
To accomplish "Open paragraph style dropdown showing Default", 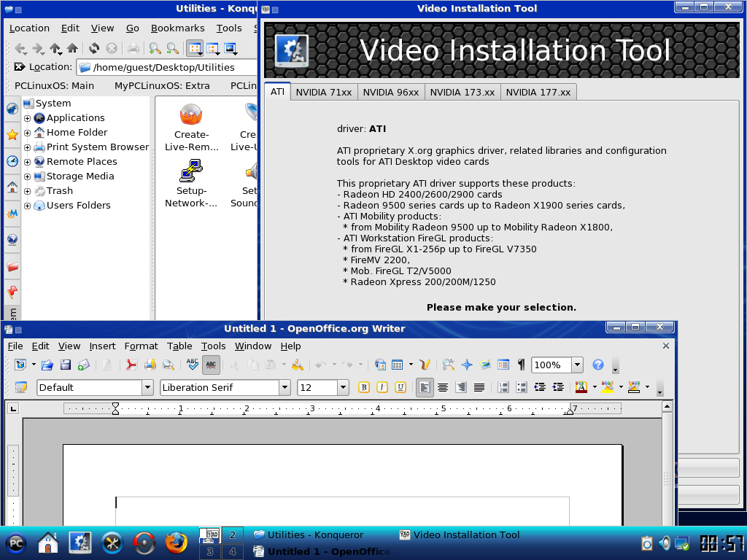I will click(147, 387).
